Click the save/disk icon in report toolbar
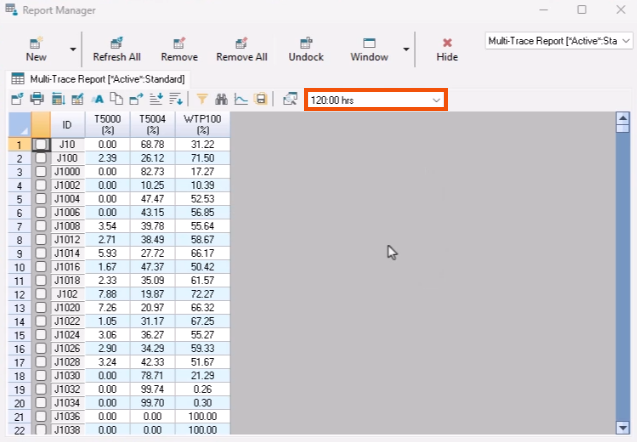The width and height of the screenshot is (637, 442). (261, 99)
